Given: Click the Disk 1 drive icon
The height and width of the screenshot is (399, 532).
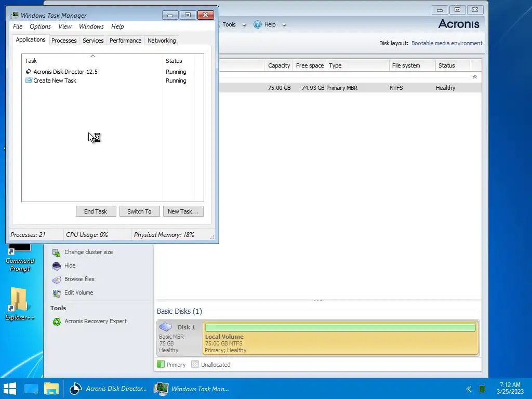Looking at the screenshot, I should tap(166, 327).
